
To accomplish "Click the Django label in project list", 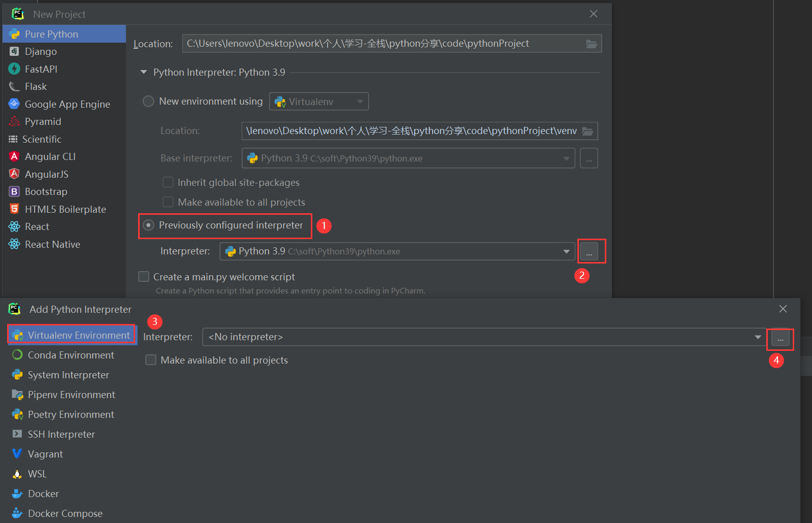I will (x=41, y=51).
